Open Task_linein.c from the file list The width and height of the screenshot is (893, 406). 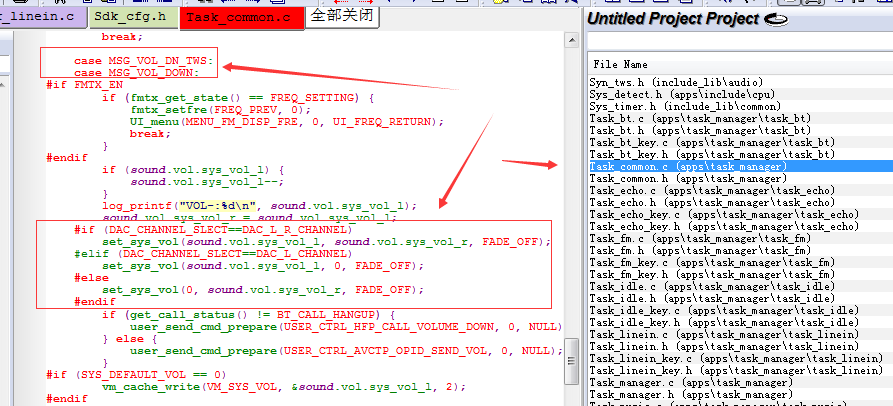724,334
